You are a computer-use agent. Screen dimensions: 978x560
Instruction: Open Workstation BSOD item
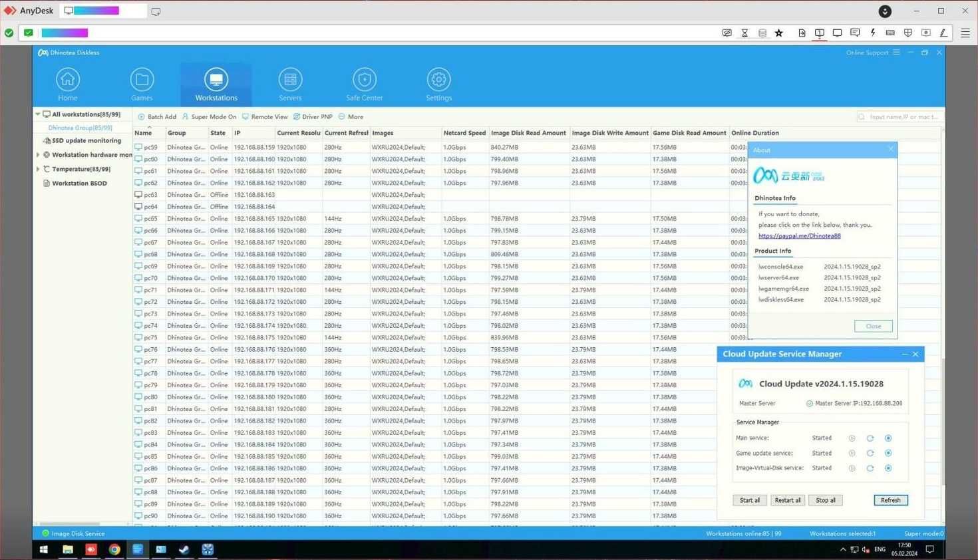tap(75, 183)
